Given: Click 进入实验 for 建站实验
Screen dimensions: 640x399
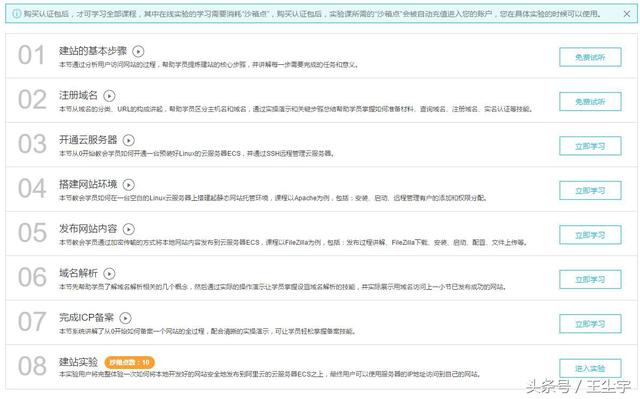Looking at the screenshot, I should coord(590,368).
